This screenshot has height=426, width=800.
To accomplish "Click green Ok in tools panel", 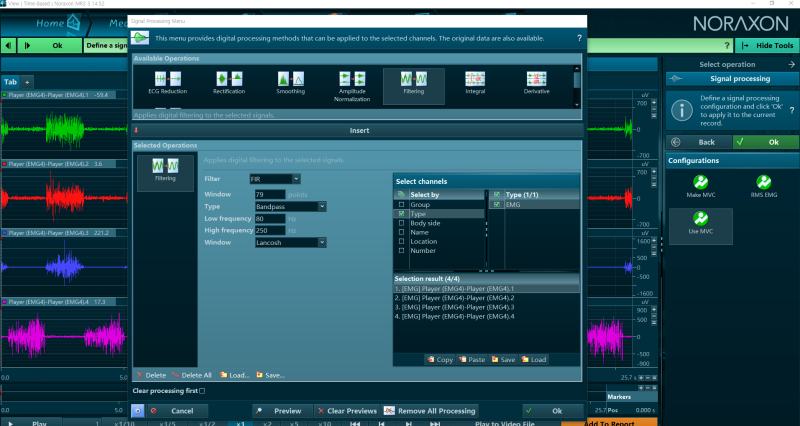I will point(766,142).
